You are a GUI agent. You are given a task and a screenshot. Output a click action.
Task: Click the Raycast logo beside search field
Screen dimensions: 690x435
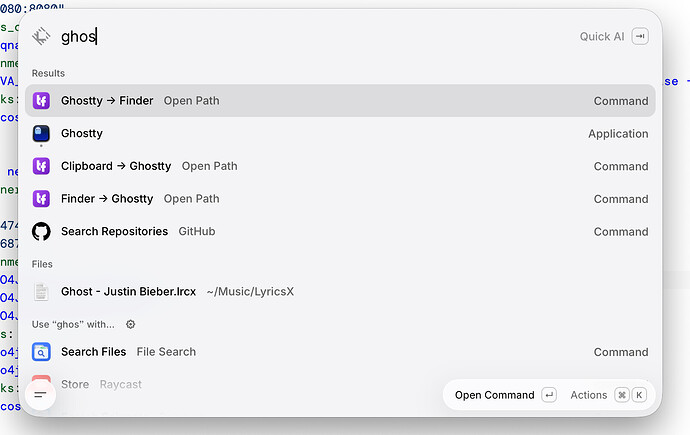click(x=41, y=36)
